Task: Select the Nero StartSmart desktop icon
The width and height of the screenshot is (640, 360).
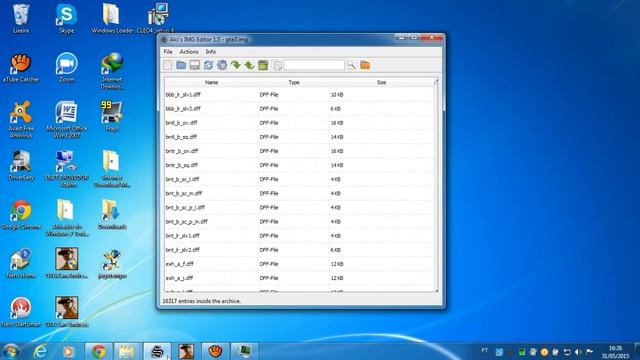Action: tap(21, 313)
